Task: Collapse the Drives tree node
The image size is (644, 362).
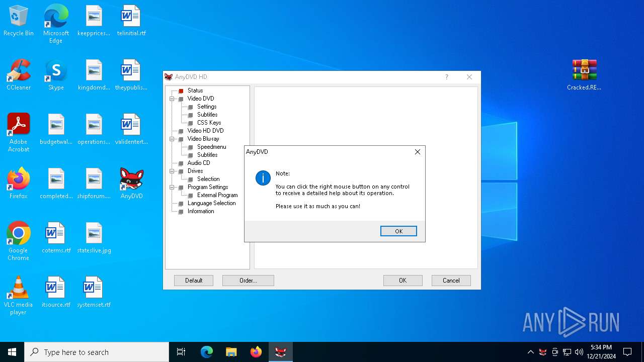Action: pyautogui.click(x=172, y=171)
